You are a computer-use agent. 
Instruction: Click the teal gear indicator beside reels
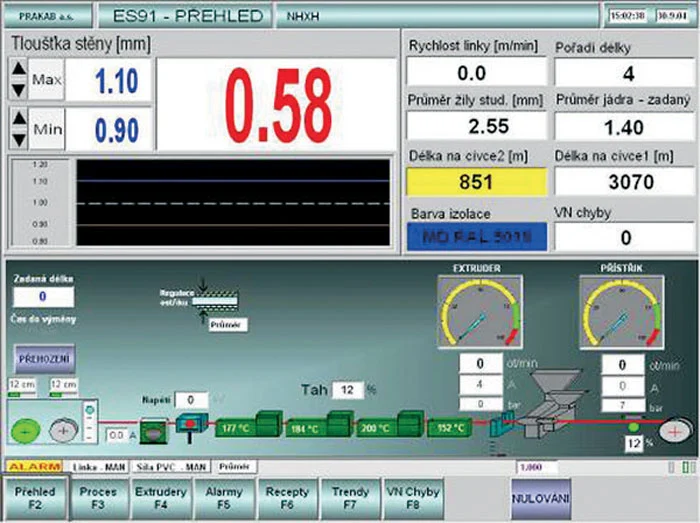click(89, 410)
